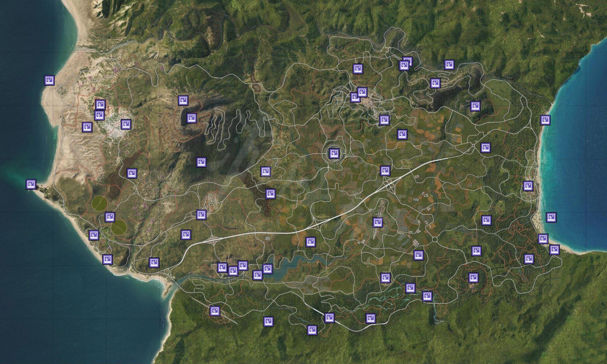The image size is (607, 364).
Task: Click the photo marker floating off the northwest beach
Action: tap(49, 80)
